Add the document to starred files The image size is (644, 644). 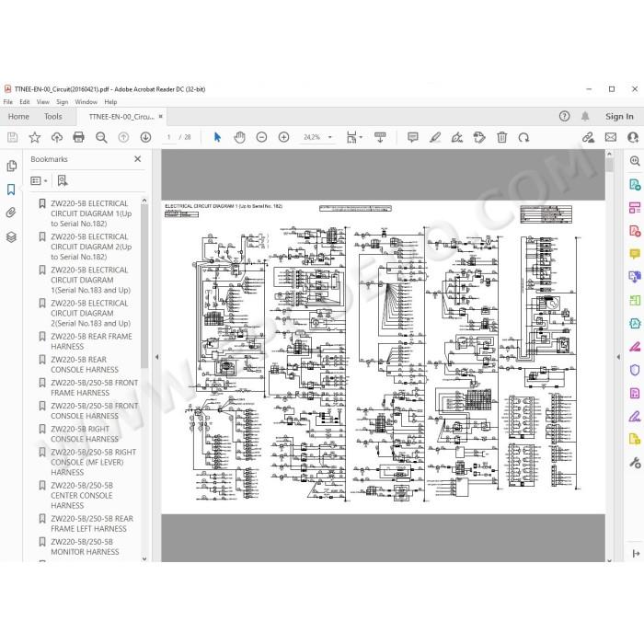click(35, 137)
